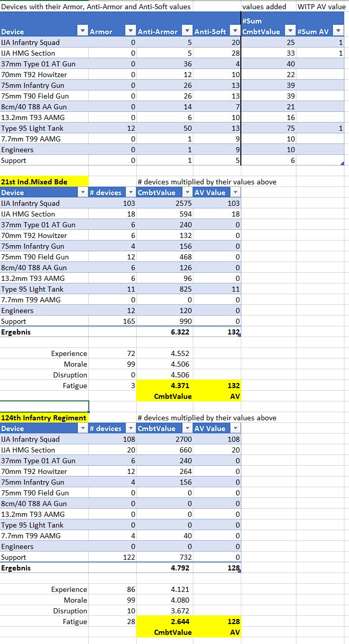Open the #Sum CmbtValue filter dropdown

pos(290,32)
